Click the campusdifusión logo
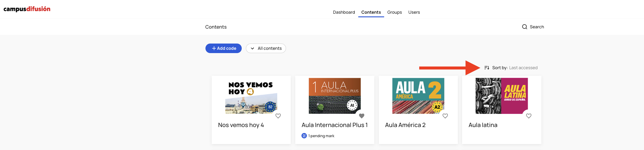 (27, 9)
